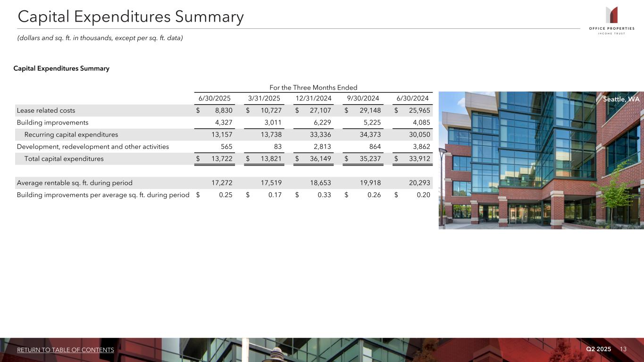This screenshot has height=362, width=644.
Task: Click the Q2 2025 footer label
Action: click(x=599, y=349)
